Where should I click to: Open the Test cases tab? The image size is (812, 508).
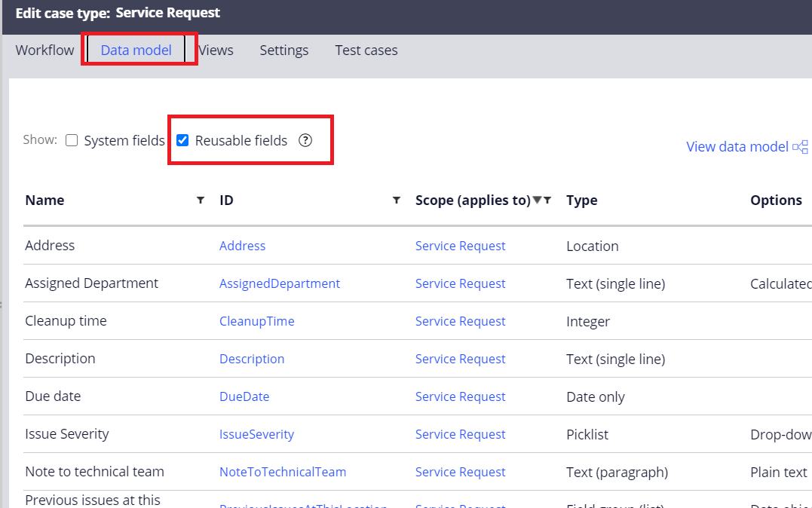366,50
